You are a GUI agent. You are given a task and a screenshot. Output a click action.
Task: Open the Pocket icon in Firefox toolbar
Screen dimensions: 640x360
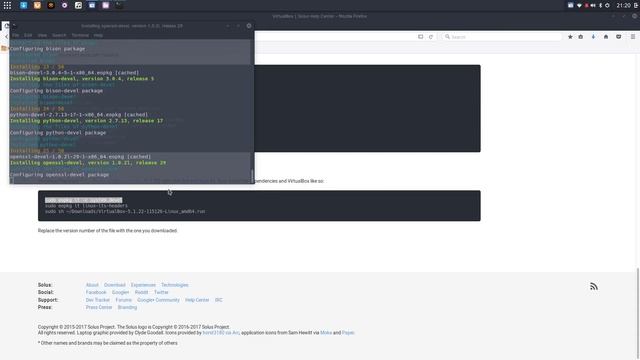(x=619, y=37)
